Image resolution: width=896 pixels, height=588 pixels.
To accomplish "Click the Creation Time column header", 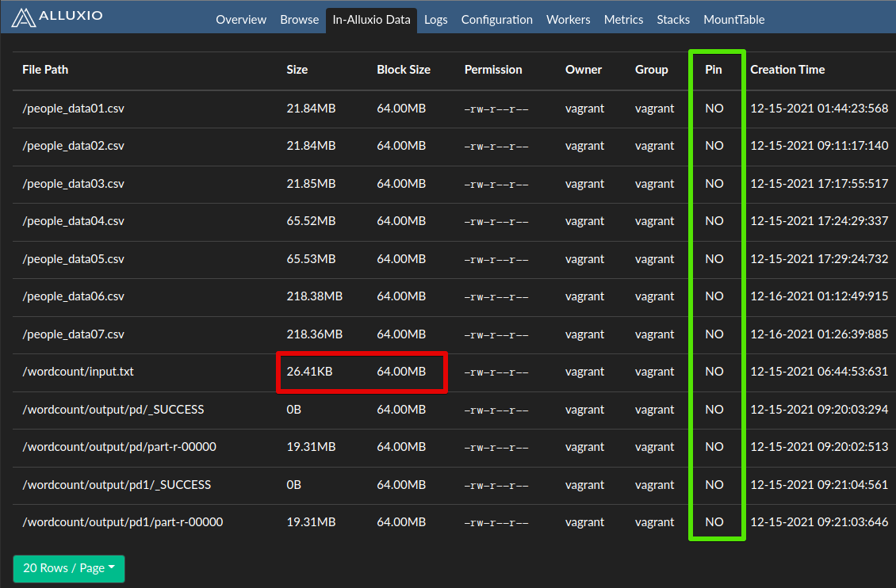I will (787, 70).
